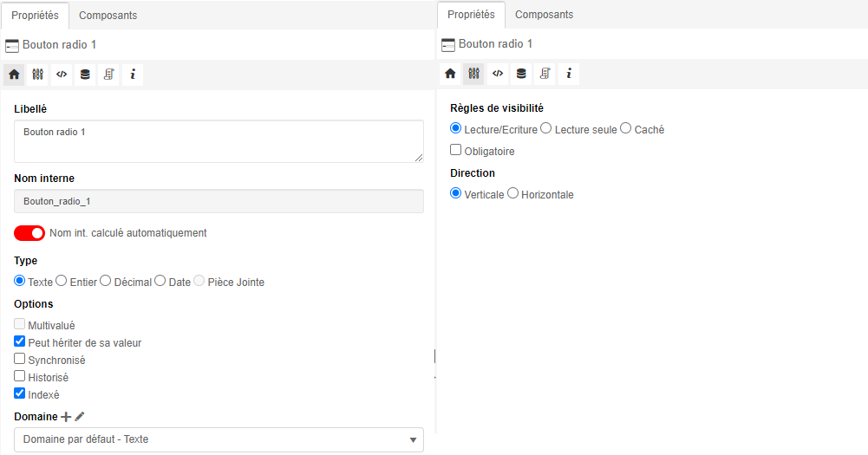
Task: Switch to Composants tab in the right panel
Action: pyautogui.click(x=544, y=15)
